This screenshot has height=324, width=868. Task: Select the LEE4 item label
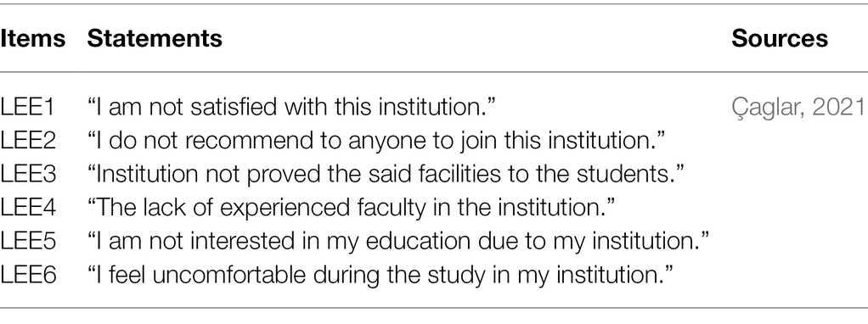[x=28, y=209]
